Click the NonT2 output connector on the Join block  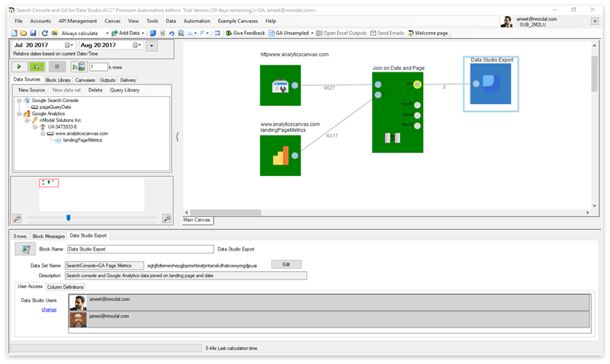pyautogui.click(x=417, y=126)
